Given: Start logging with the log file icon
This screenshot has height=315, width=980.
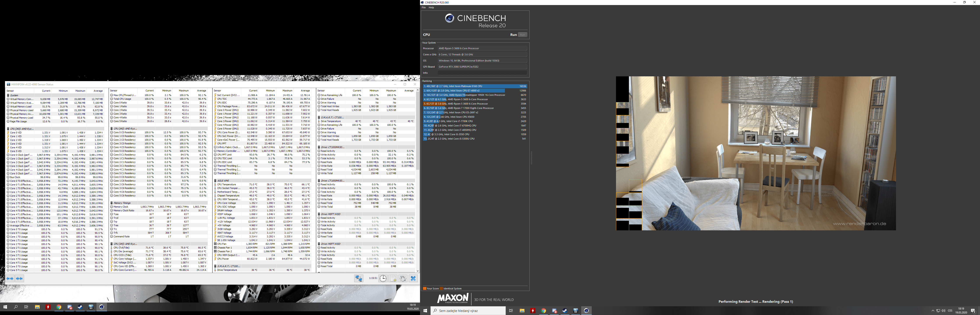Looking at the screenshot, I should click(393, 278).
